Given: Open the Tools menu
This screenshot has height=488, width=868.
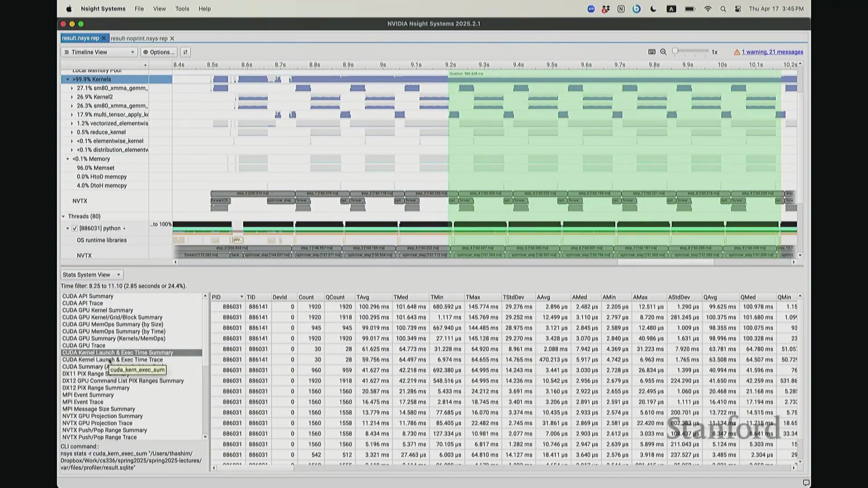Looking at the screenshot, I should coord(182,9).
